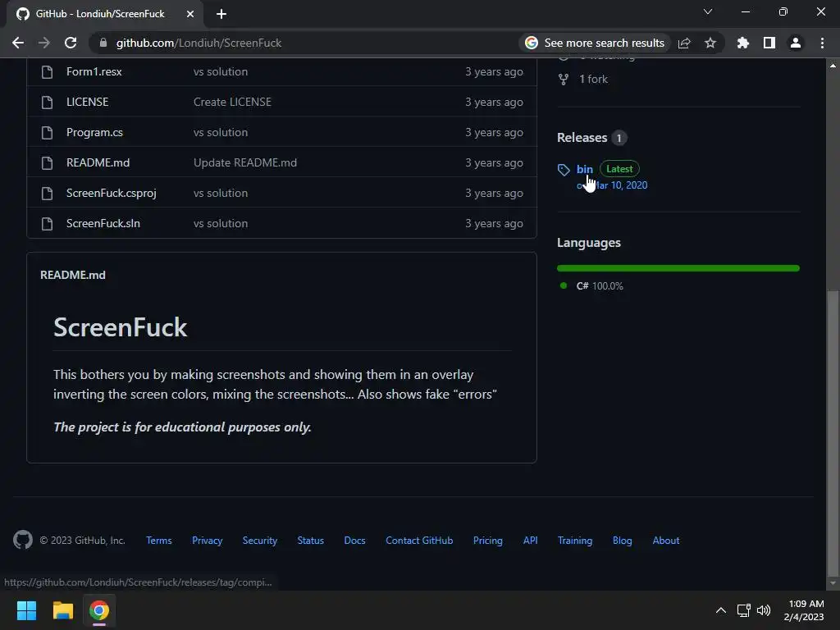Open the Contact GitHub footer link

419,541
